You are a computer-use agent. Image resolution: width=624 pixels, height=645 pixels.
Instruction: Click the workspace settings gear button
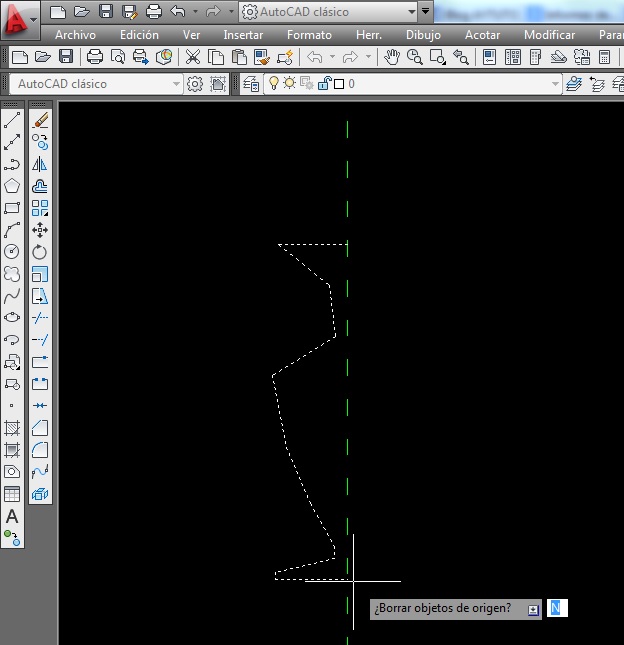[x=195, y=84]
